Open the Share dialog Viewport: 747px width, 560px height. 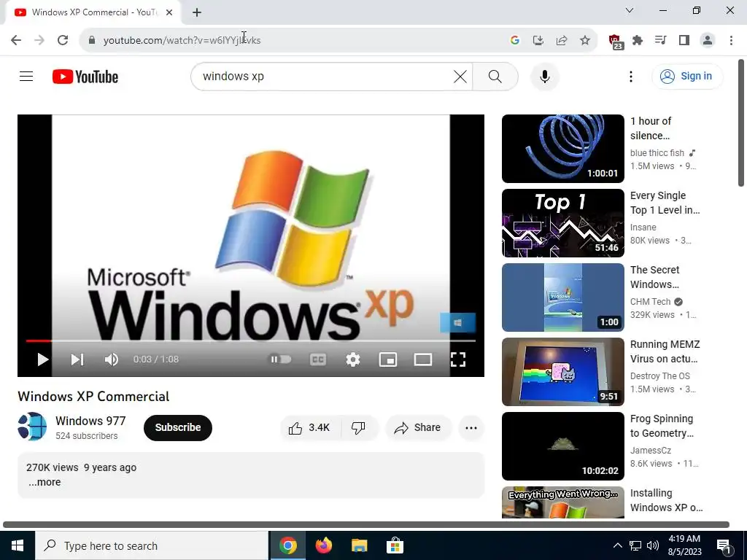417,427
